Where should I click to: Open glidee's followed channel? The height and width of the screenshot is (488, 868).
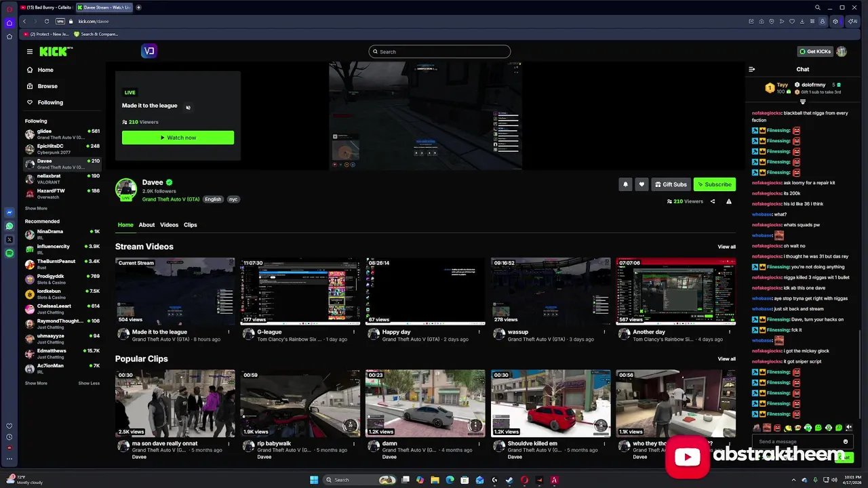(62, 134)
